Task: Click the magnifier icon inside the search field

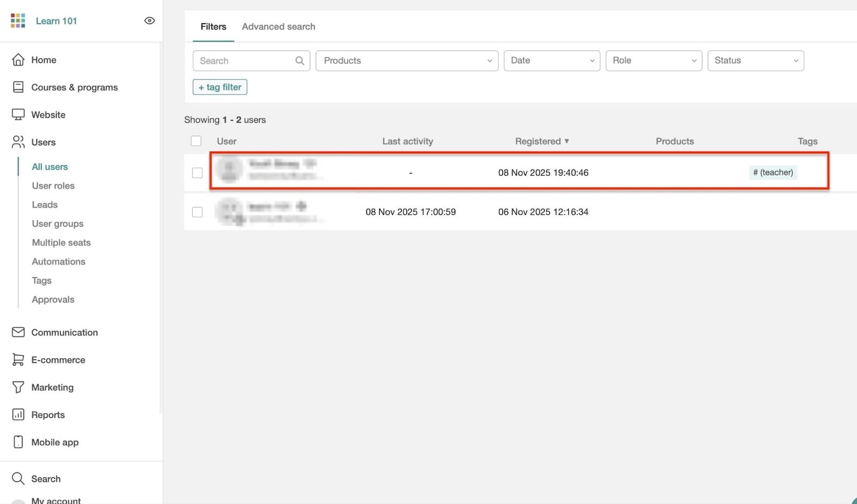Action: pos(300,61)
